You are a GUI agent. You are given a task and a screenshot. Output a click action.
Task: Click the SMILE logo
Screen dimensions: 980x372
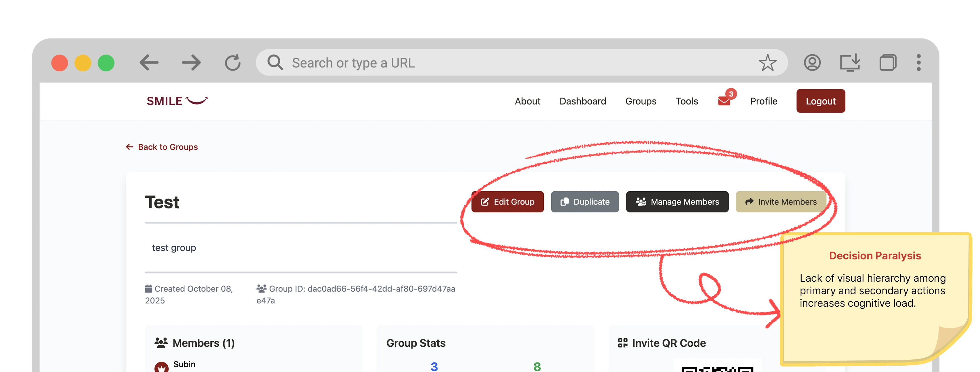177,101
